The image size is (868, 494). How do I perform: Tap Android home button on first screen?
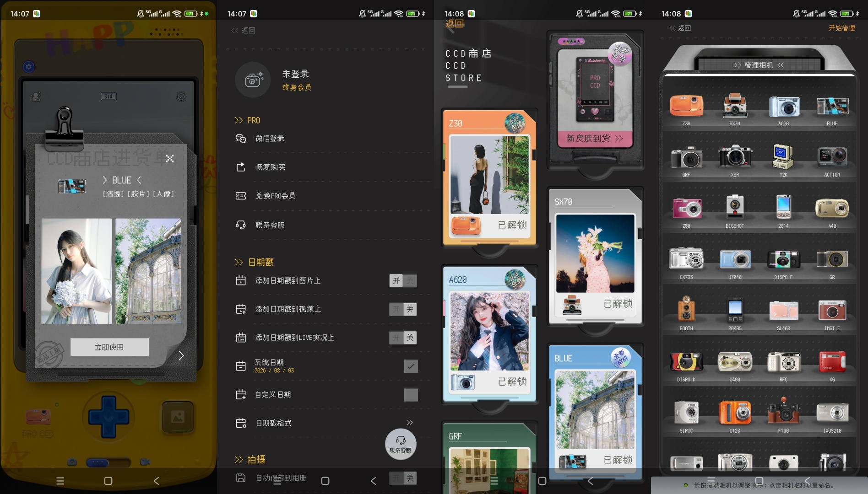[108, 481]
